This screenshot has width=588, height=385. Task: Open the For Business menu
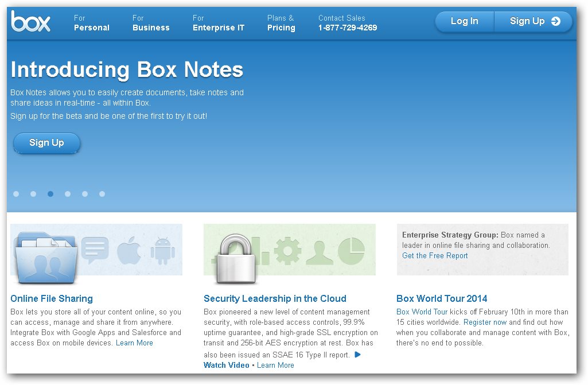click(x=151, y=23)
